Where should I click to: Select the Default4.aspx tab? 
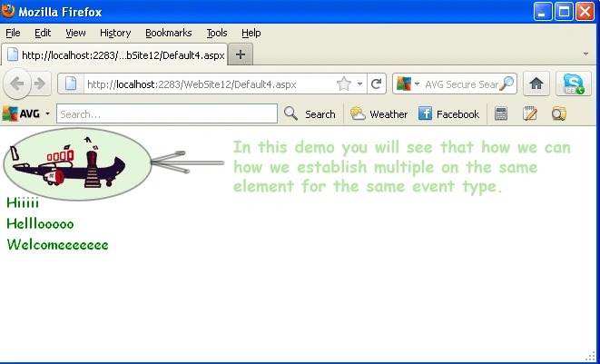114,54
